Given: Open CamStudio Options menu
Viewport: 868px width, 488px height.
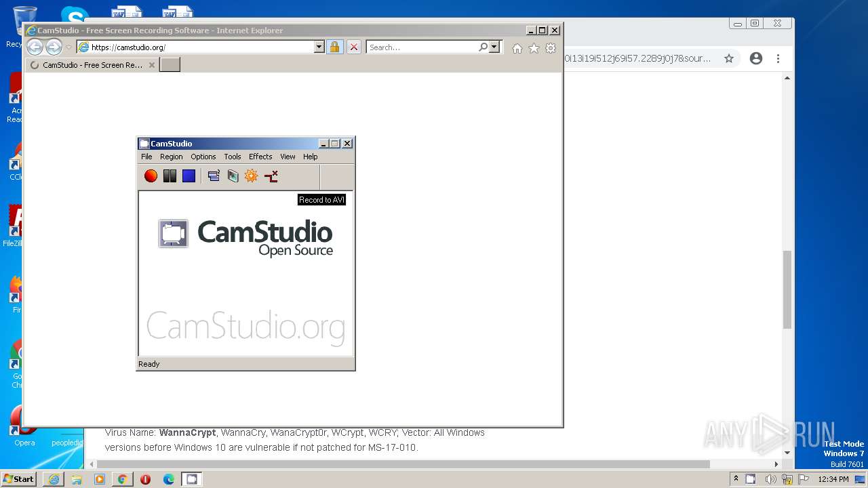Looking at the screenshot, I should tap(203, 157).
